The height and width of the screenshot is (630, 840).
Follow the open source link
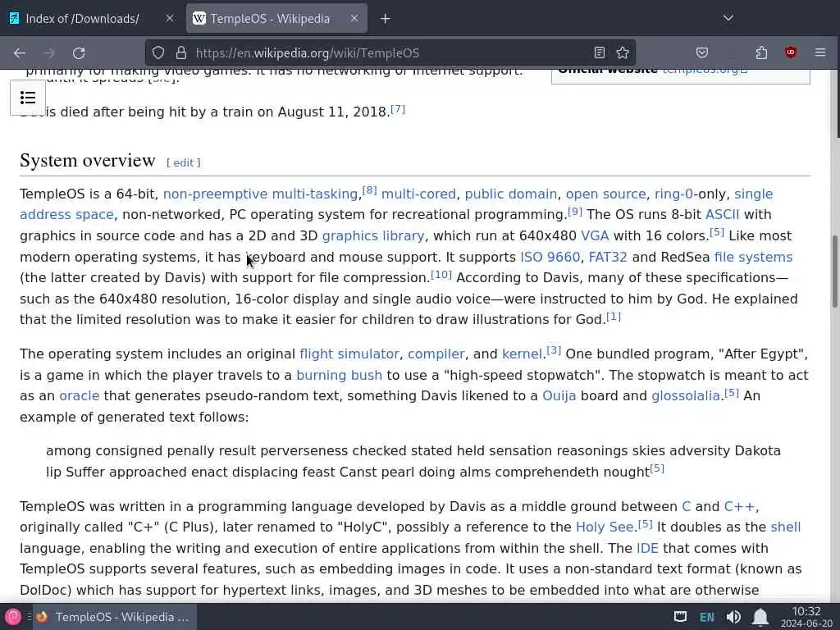tap(606, 194)
